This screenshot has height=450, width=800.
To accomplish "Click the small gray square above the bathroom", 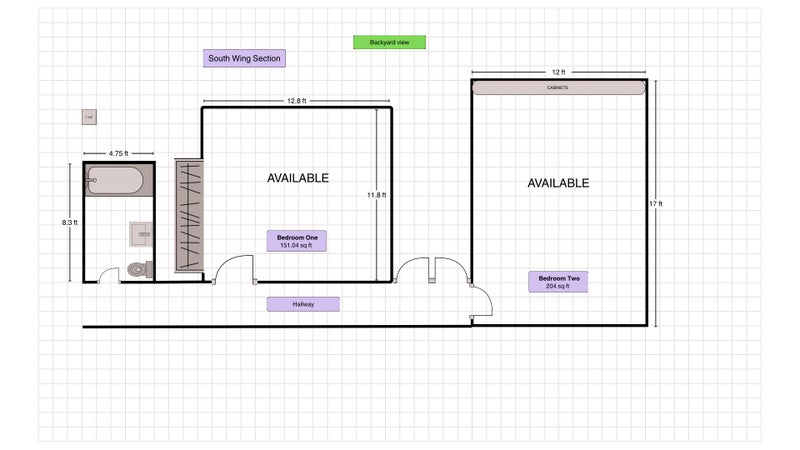I will tap(89, 118).
